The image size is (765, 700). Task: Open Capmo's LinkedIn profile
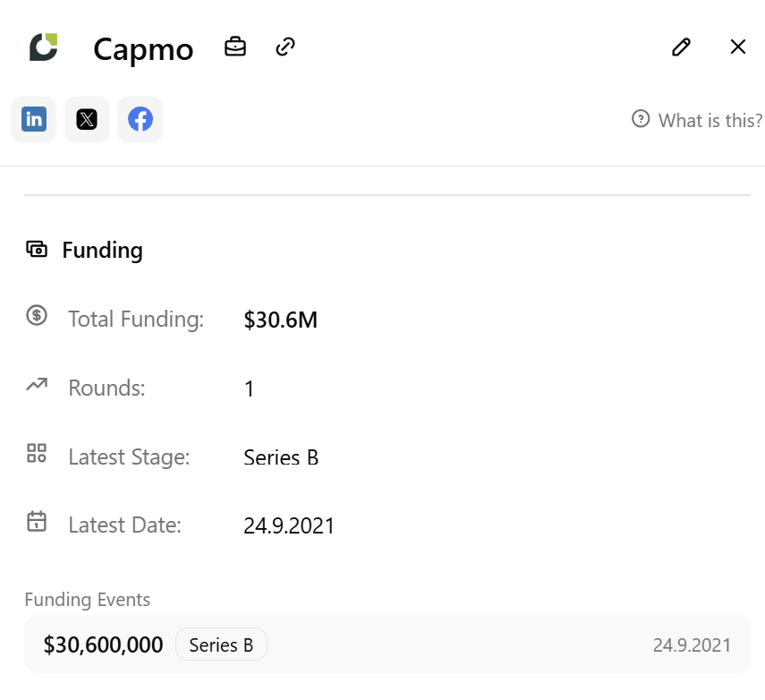[x=33, y=118]
